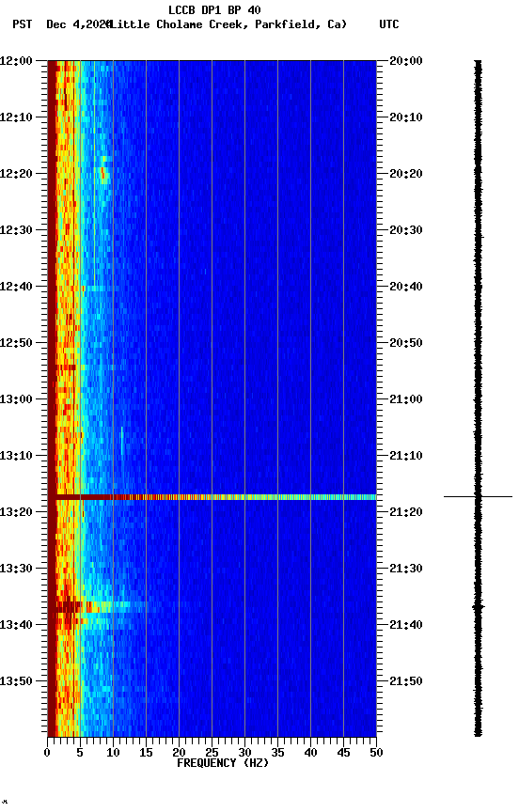Click the PST timezone label

click(23, 24)
